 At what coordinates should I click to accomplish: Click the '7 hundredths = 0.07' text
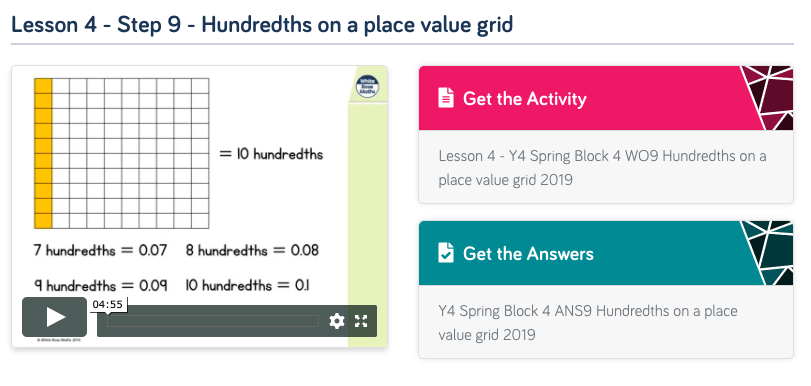pyautogui.click(x=100, y=250)
